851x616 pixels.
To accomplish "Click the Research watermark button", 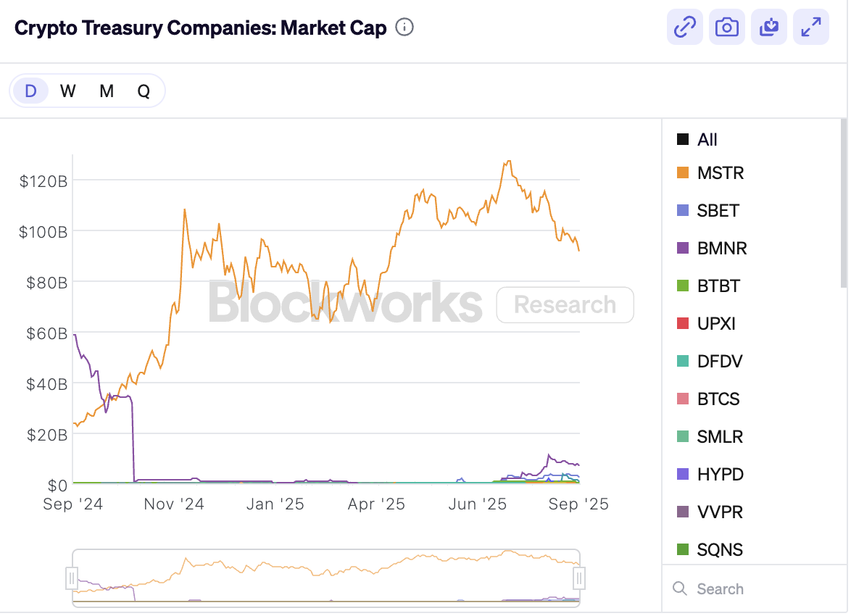I will (x=565, y=305).
